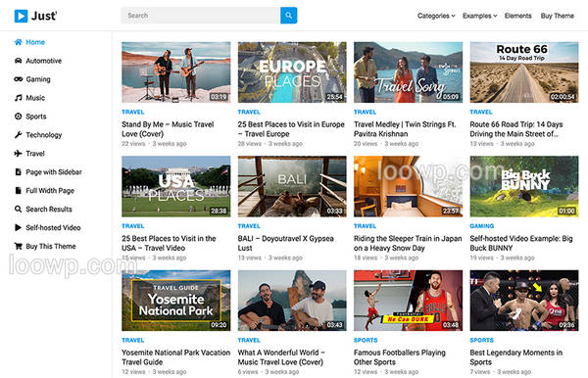This screenshot has height=378, width=588.
Task: Click the blue search magnifier button
Action: click(289, 16)
